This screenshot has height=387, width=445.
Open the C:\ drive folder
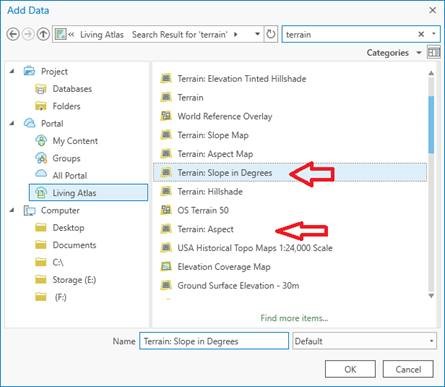click(58, 262)
